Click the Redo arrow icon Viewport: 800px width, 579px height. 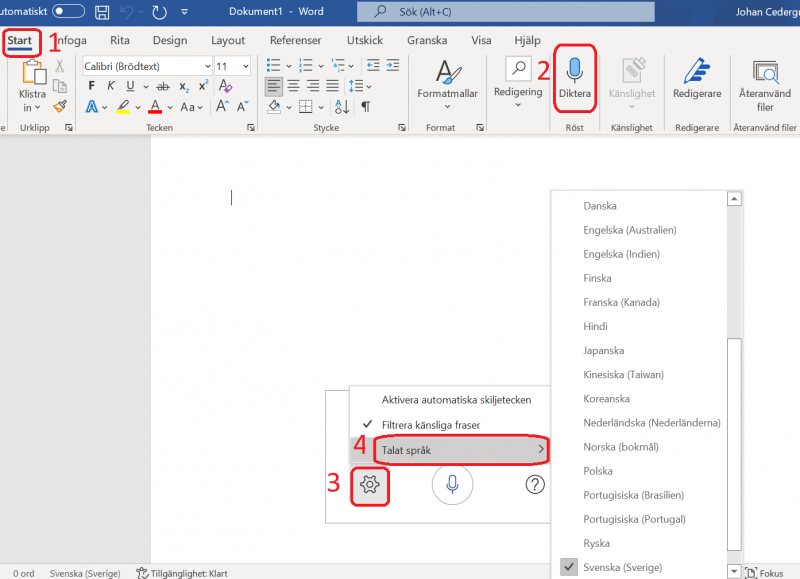click(160, 12)
